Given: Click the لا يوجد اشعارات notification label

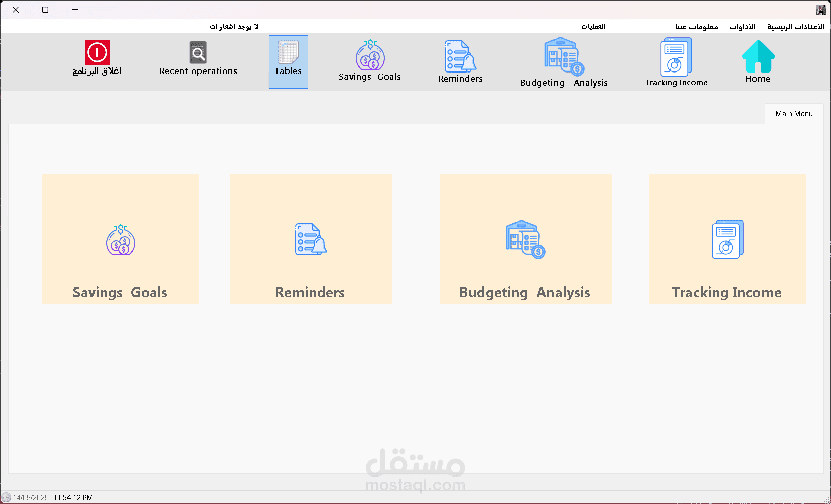Looking at the screenshot, I should pos(234,26).
